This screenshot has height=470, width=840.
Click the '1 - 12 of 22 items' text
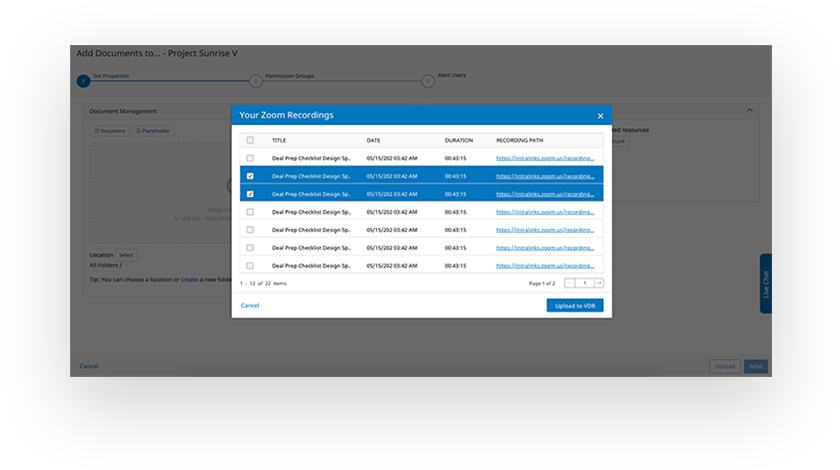[x=263, y=284]
